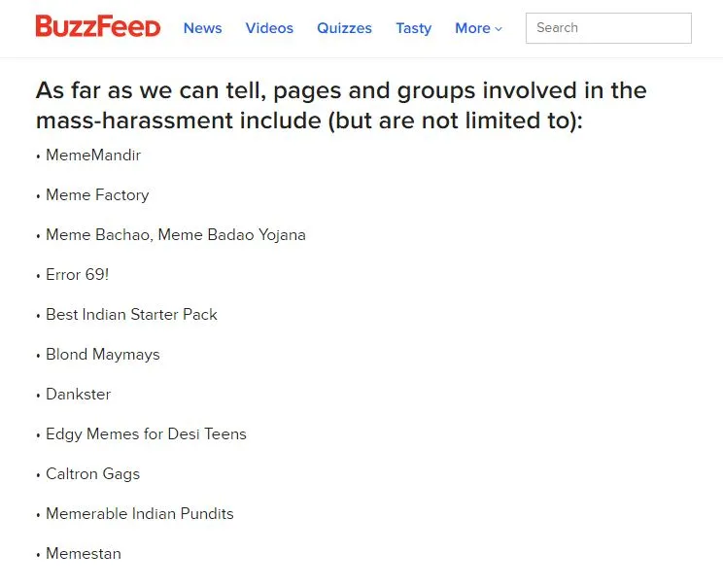
Task: Click the chevron beside More
Action: [498, 29]
